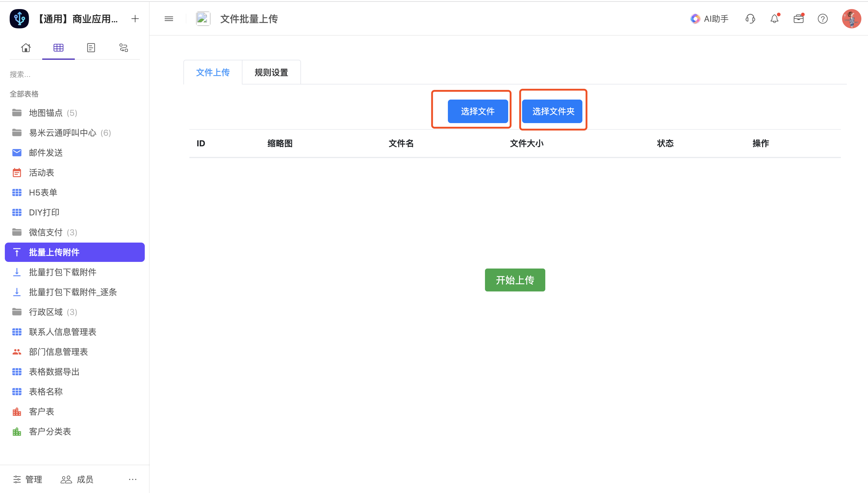The width and height of the screenshot is (868, 493).
Task: Click the 批量打包下载附件 download icon
Action: [17, 272]
